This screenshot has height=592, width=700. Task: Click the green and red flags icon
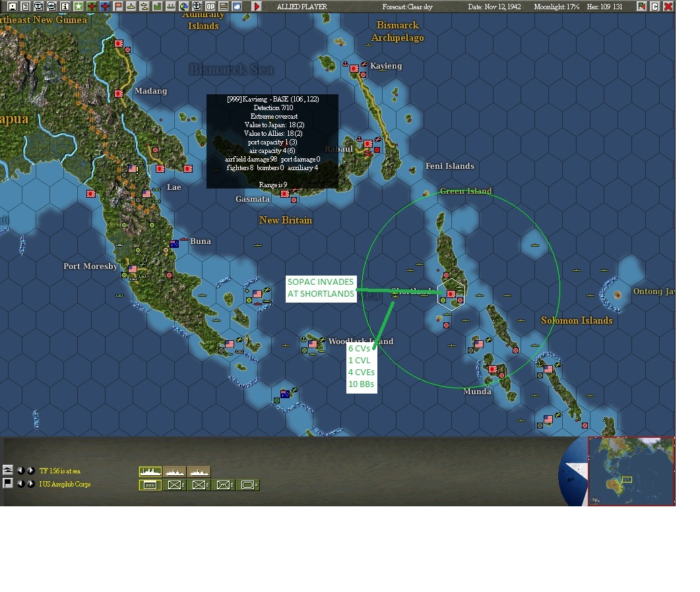[x=641, y=6]
